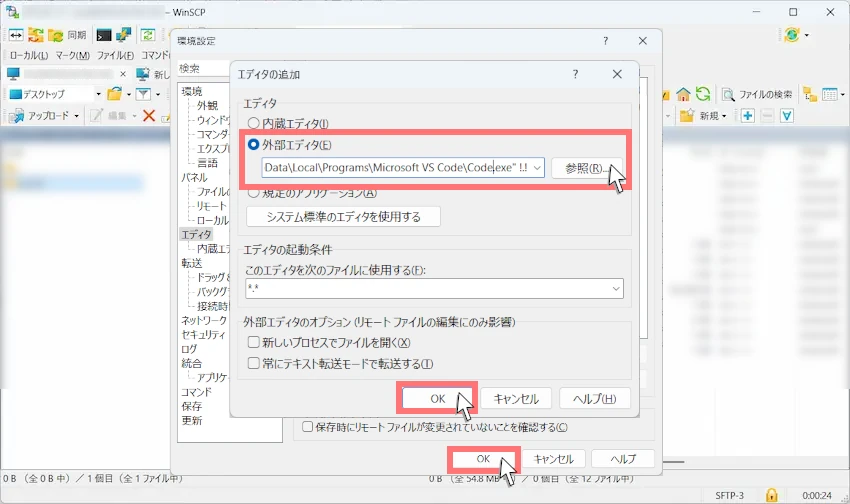Click the lock icon in status bar
The width and height of the screenshot is (850, 504).
coord(772,495)
